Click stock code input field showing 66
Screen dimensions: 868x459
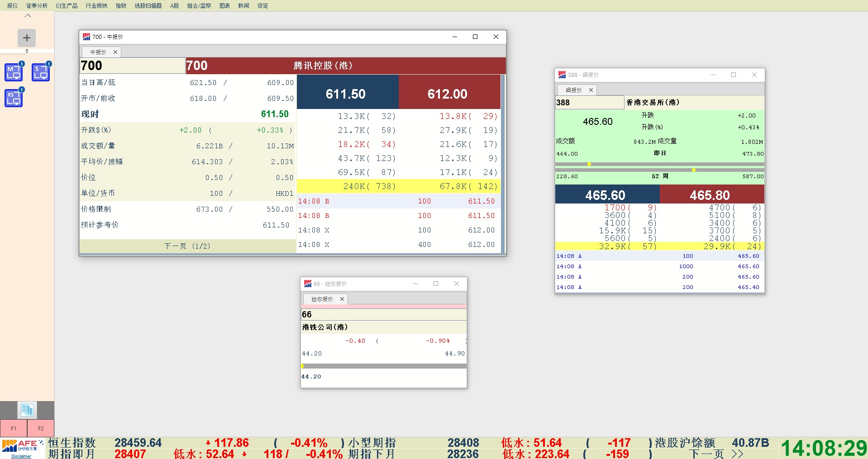[x=384, y=314]
